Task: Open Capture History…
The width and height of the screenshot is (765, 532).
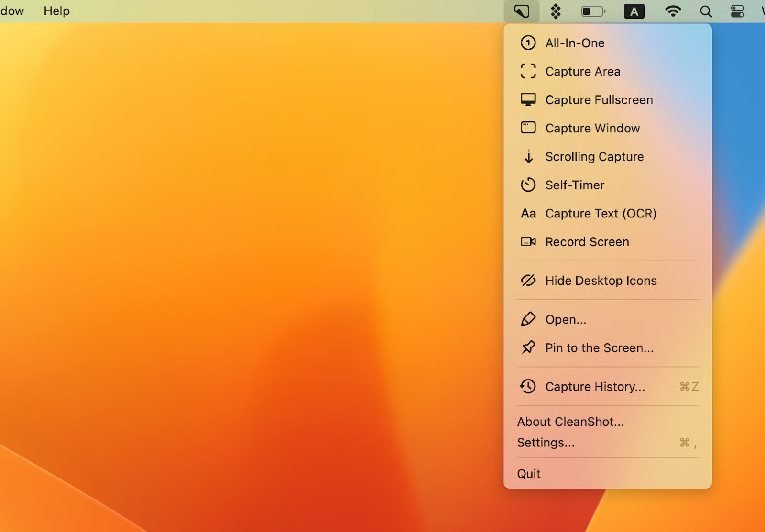Action: tap(595, 387)
